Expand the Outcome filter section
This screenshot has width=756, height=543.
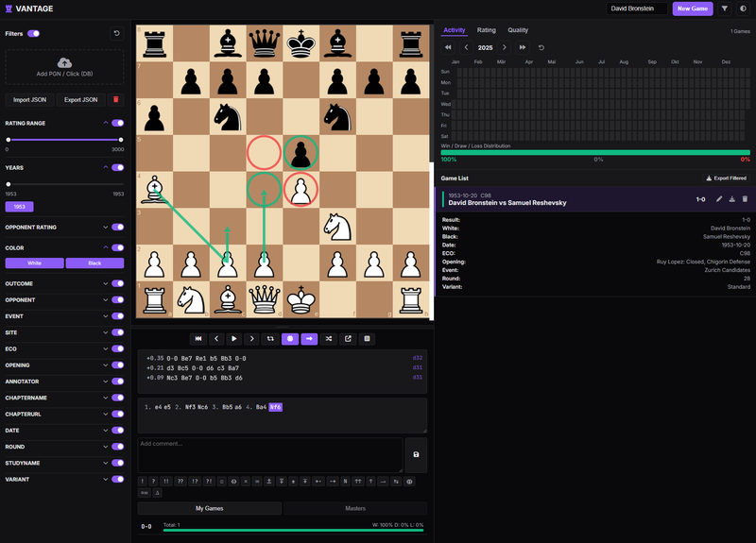point(106,283)
